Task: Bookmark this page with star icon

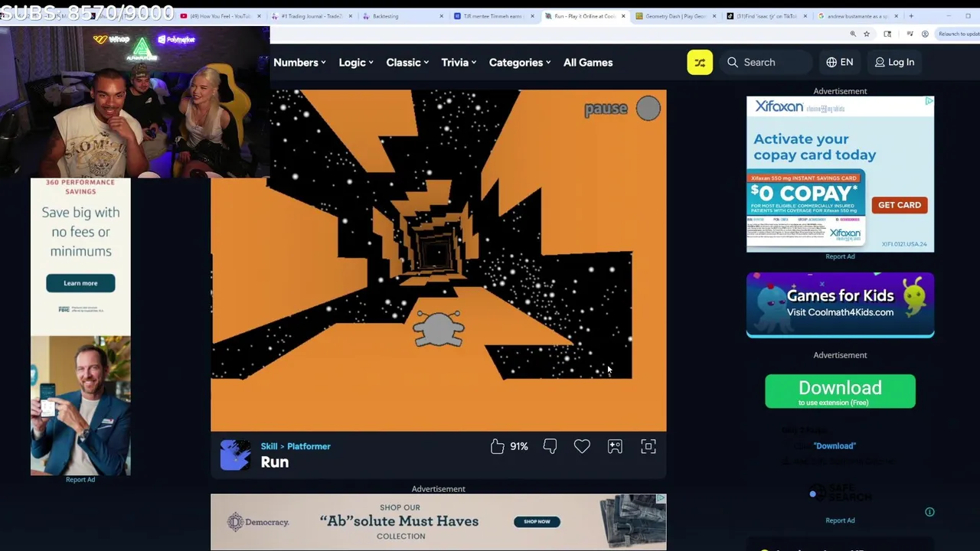Action: pyautogui.click(x=867, y=34)
